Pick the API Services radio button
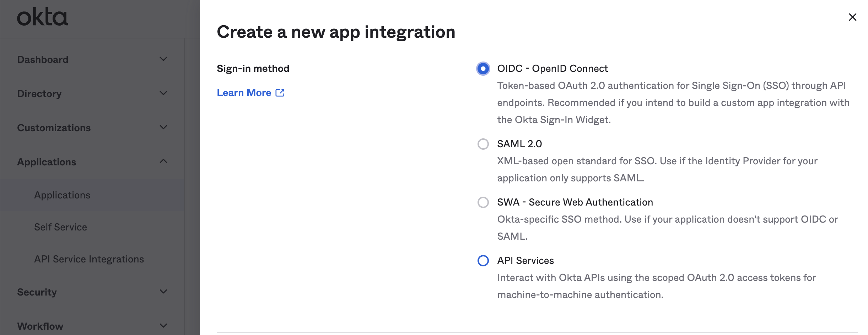 [483, 261]
